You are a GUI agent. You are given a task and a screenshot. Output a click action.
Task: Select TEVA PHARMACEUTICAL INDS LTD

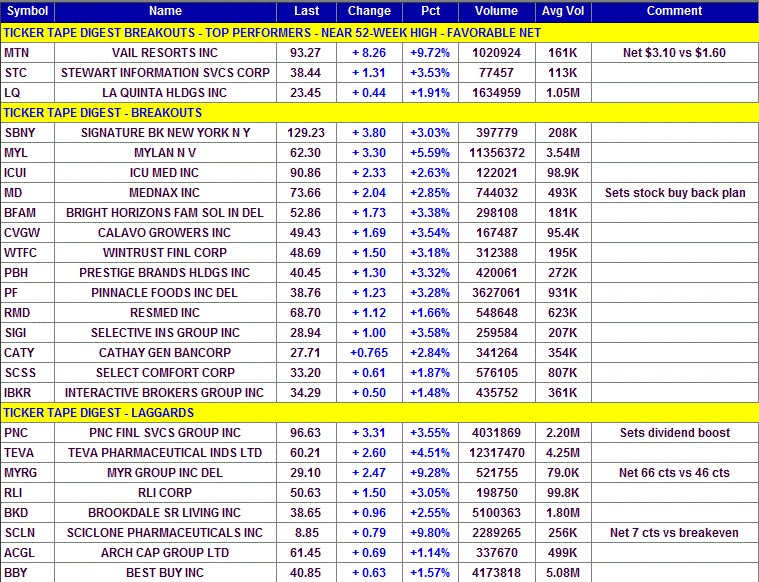tap(165, 453)
